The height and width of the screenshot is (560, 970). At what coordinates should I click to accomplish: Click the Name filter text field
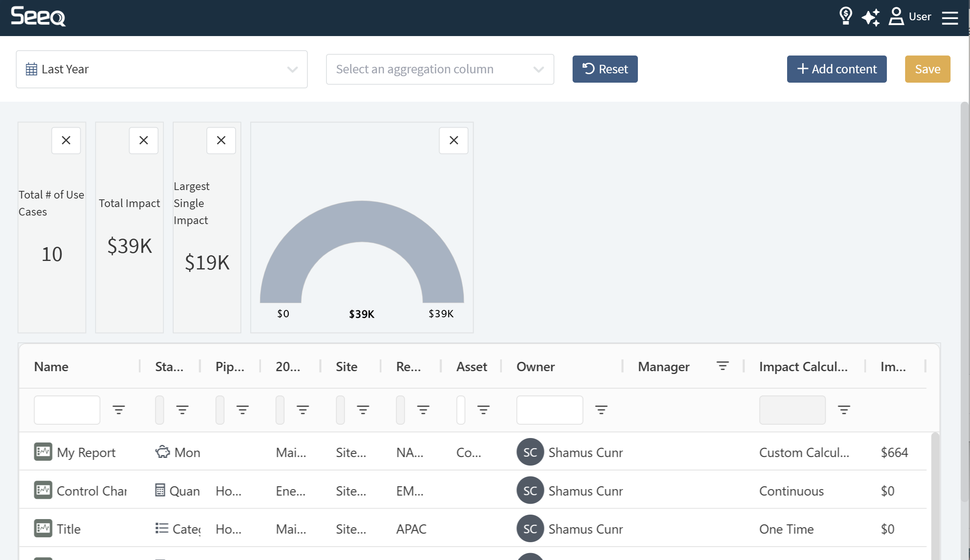[67, 410]
